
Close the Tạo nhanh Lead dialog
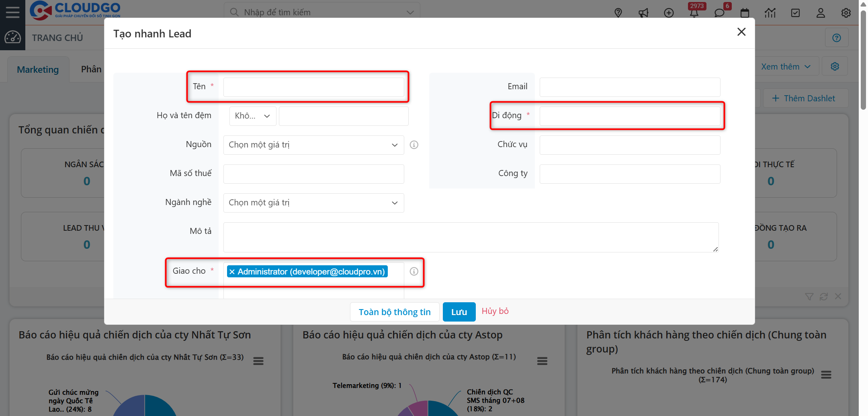click(x=741, y=32)
